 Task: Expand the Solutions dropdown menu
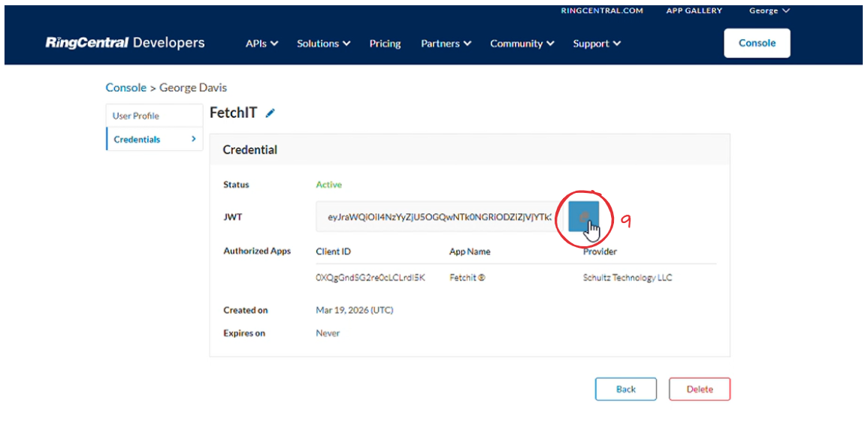[323, 44]
